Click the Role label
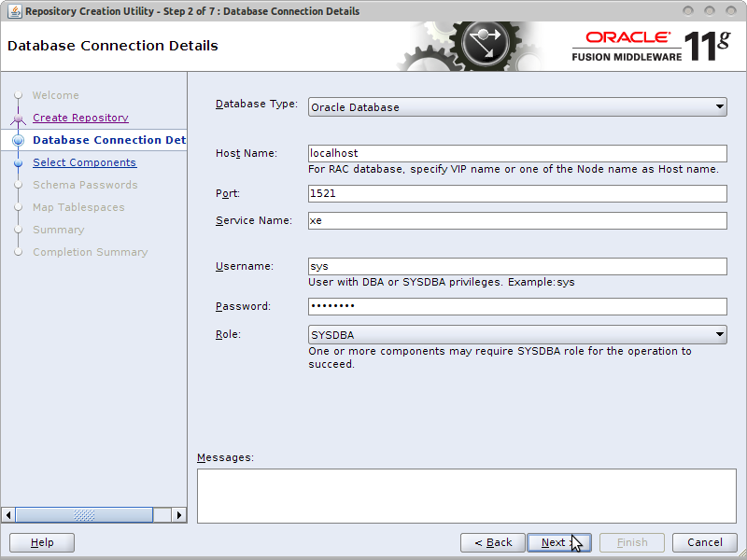The width and height of the screenshot is (747, 560). 228,334
